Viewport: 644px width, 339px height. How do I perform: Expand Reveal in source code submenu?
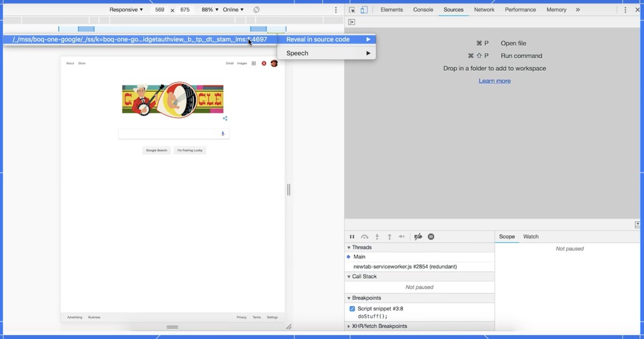click(326, 39)
